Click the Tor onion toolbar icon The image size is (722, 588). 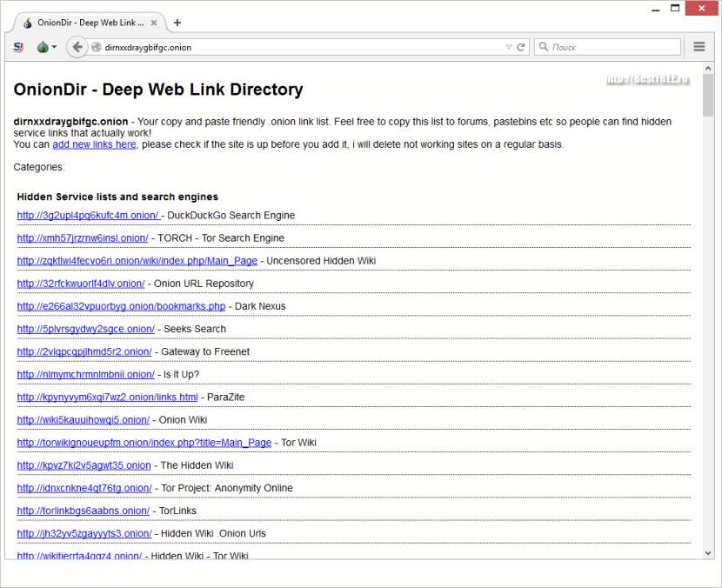(x=42, y=47)
